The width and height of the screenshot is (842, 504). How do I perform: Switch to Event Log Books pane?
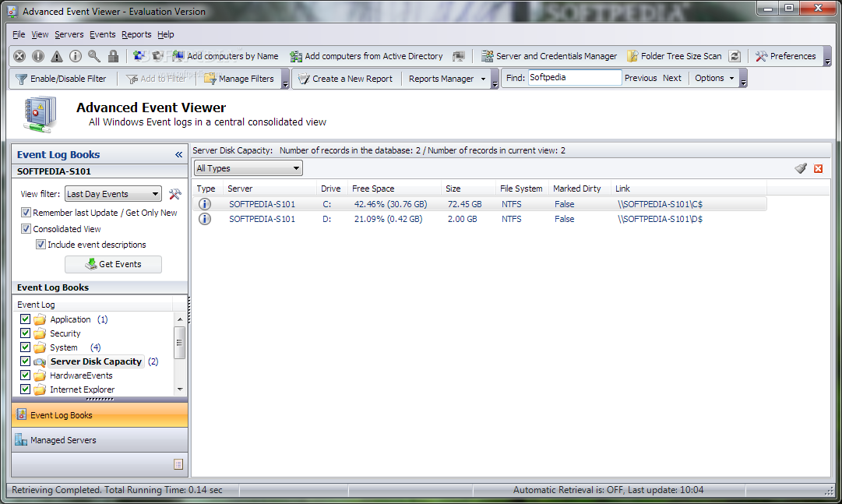point(100,414)
